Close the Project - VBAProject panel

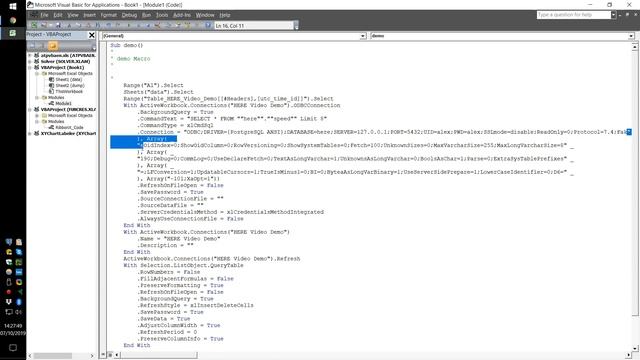pyautogui.click(x=91, y=35)
